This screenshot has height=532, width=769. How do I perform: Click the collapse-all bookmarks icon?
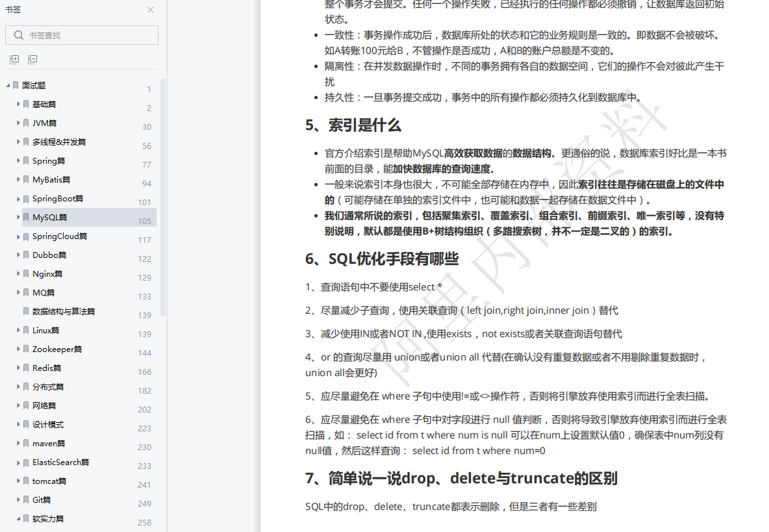pos(32,59)
